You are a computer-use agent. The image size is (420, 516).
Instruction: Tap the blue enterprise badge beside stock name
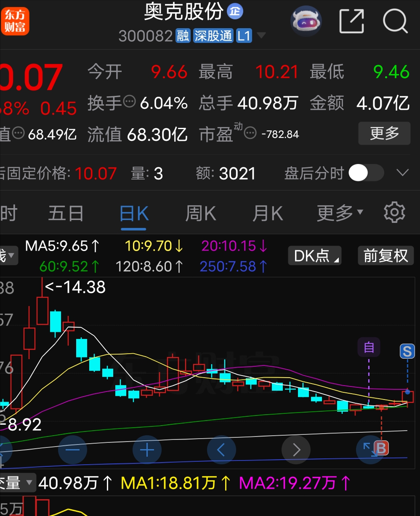[235, 11]
